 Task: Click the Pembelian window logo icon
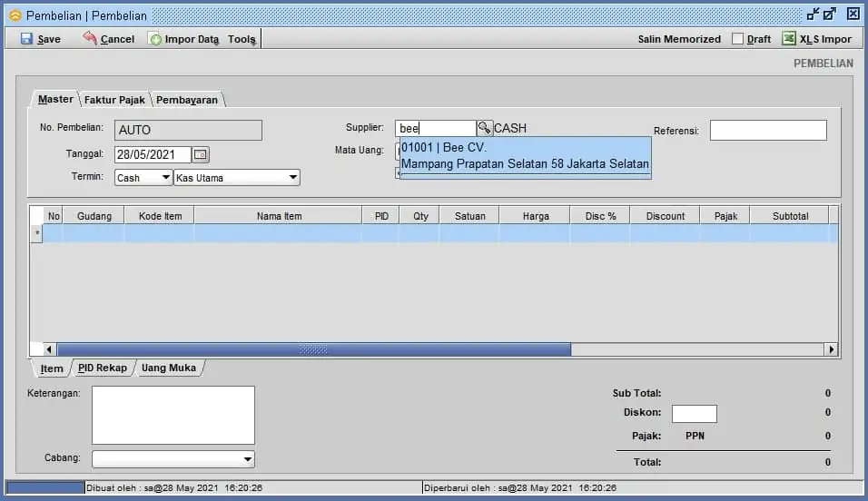point(15,15)
